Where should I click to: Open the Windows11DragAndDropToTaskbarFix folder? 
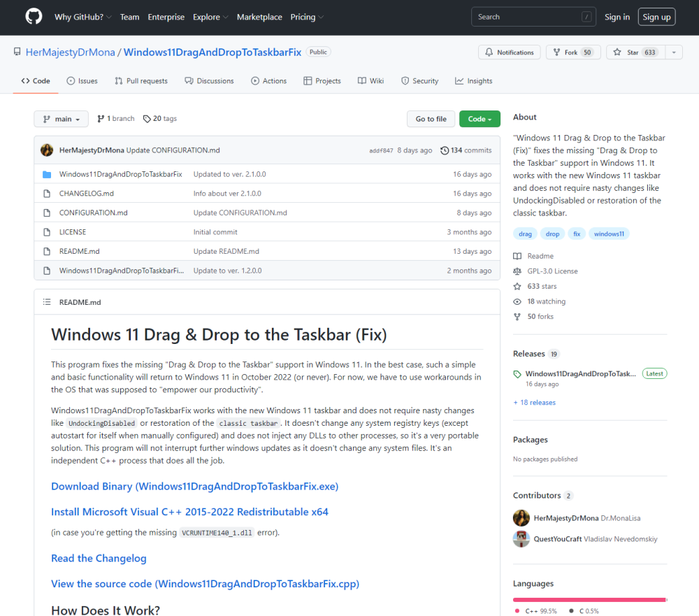pyautogui.click(x=120, y=174)
